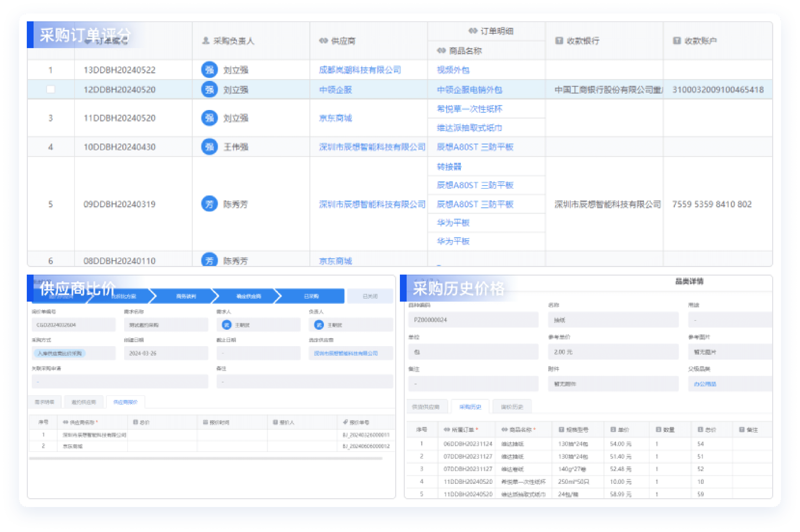800x532 pixels.
Task: Switch to the 供货供应商 tab
Action: (x=426, y=407)
